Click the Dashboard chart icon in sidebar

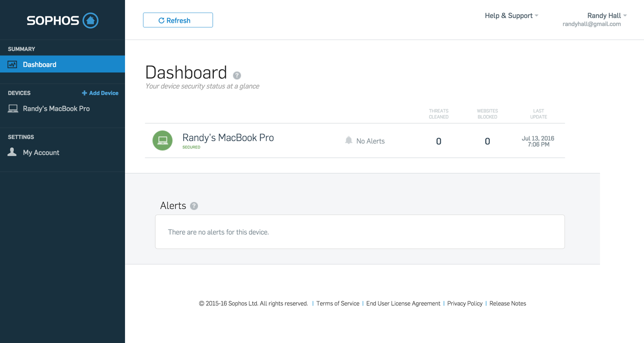click(12, 64)
